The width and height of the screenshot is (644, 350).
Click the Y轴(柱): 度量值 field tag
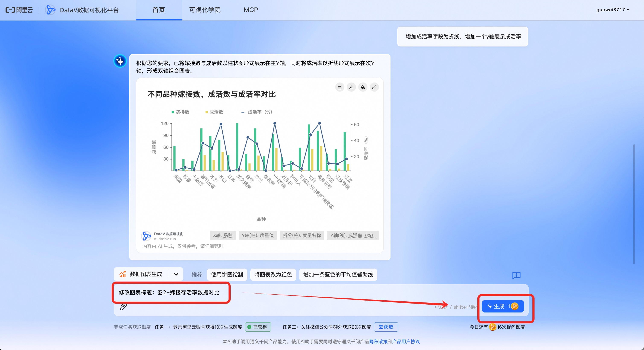point(258,235)
